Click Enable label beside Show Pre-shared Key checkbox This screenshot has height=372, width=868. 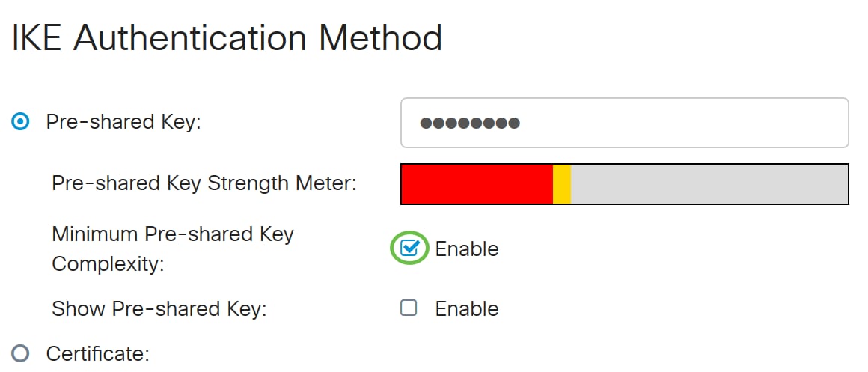tap(467, 308)
